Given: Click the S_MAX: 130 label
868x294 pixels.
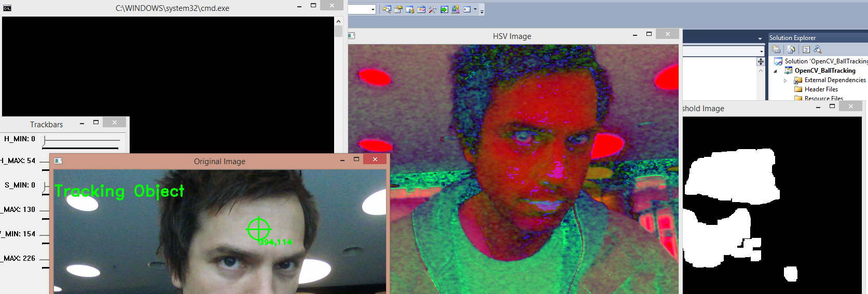Looking at the screenshot, I should pyautogui.click(x=18, y=209).
